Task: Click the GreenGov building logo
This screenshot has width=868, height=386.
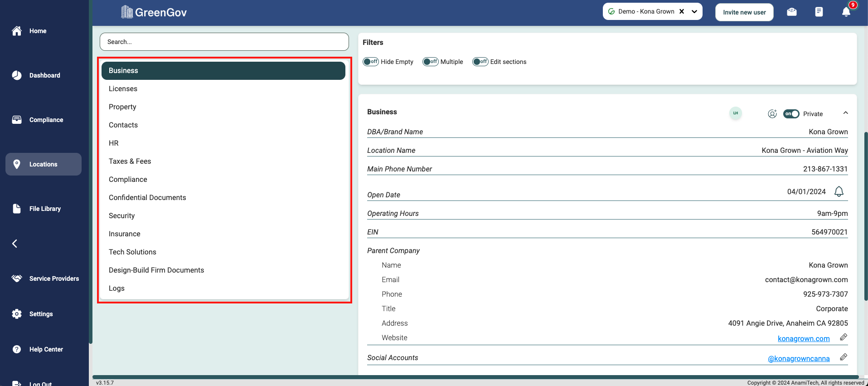Action: pyautogui.click(x=127, y=12)
